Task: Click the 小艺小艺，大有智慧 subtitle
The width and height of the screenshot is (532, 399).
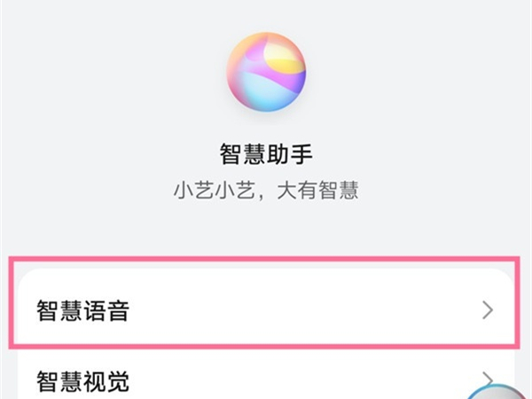Action: [266, 190]
